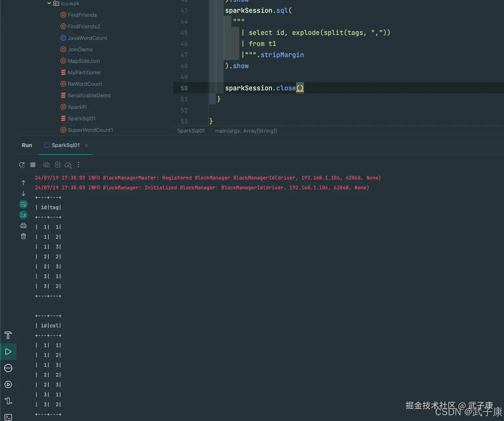Viewport: 504px width, 421px height.
Task: Open the profiler gauge icon in Run toolbar
Action: click(68, 165)
